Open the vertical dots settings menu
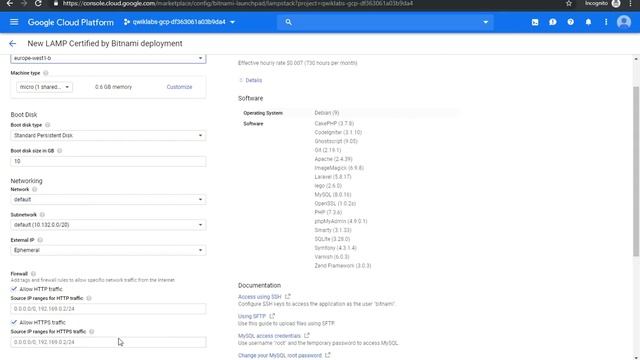The height and width of the screenshot is (360, 640). pos(606,22)
